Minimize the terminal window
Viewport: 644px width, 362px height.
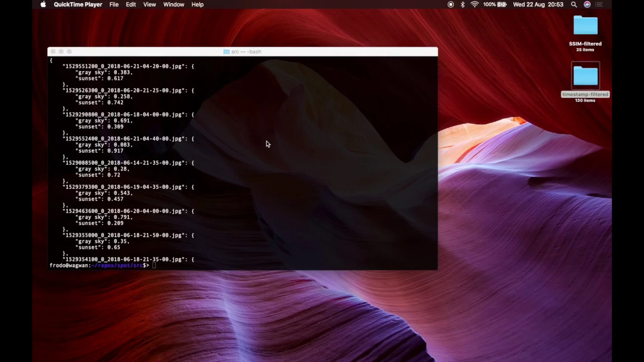point(61,52)
